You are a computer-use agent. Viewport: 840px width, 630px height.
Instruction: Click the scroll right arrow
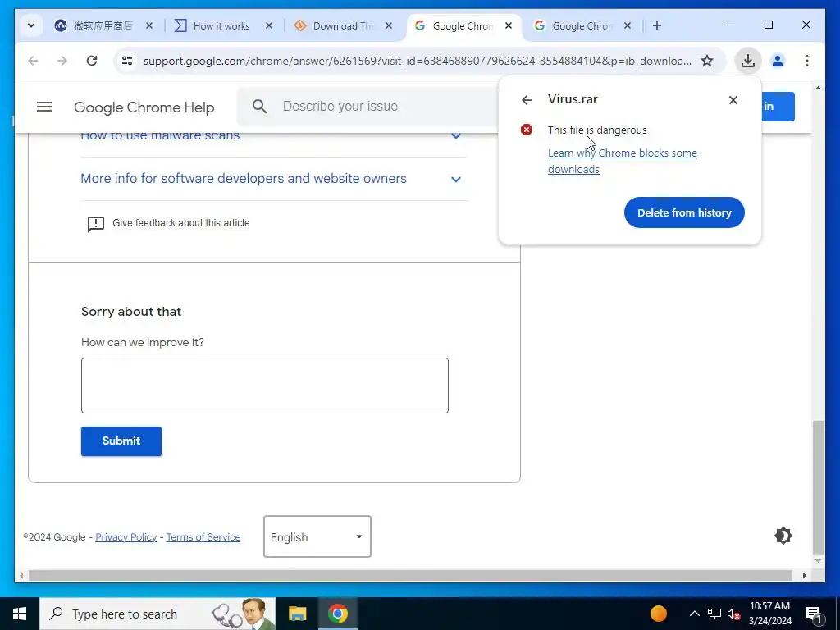(805, 576)
